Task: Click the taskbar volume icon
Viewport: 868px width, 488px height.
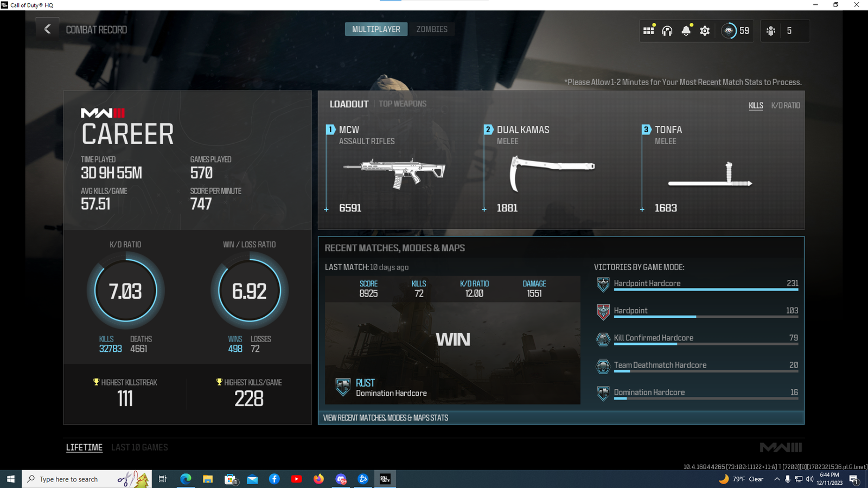Action: (809, 479)
